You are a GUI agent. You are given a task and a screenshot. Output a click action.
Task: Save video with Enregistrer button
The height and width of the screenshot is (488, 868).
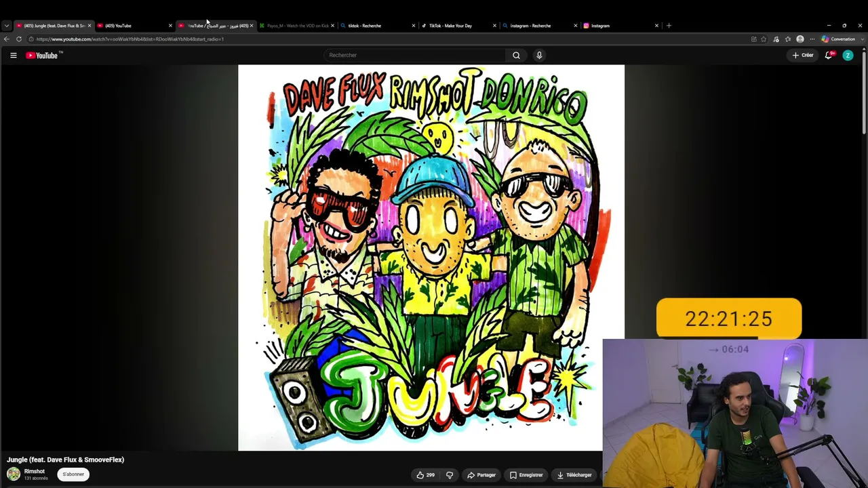point(526,475)
